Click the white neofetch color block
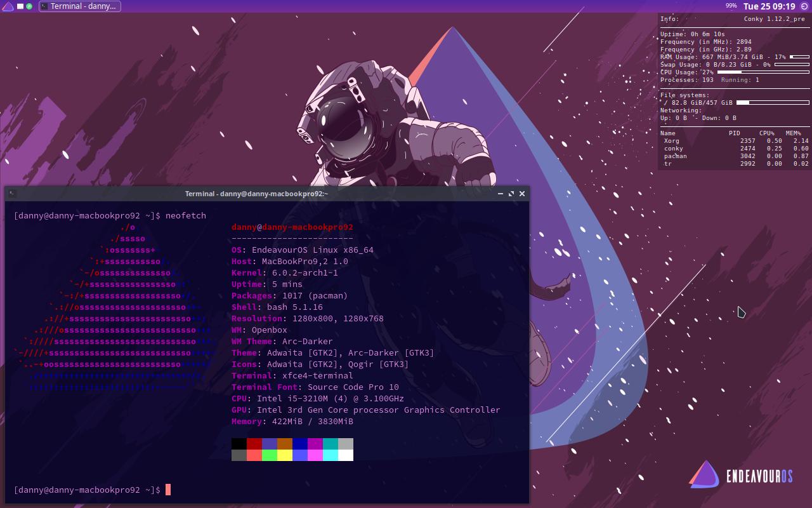812x508 pixels. (346, 455)
